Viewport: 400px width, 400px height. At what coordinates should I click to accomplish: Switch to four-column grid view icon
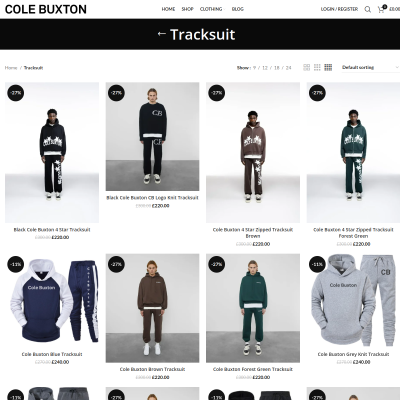coord(328,67)
